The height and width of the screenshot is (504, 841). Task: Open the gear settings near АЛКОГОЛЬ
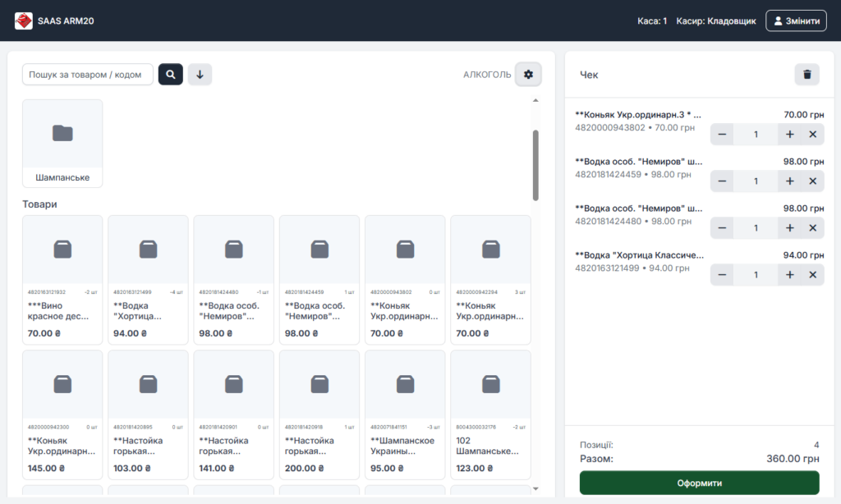click(x=528, y=75)
